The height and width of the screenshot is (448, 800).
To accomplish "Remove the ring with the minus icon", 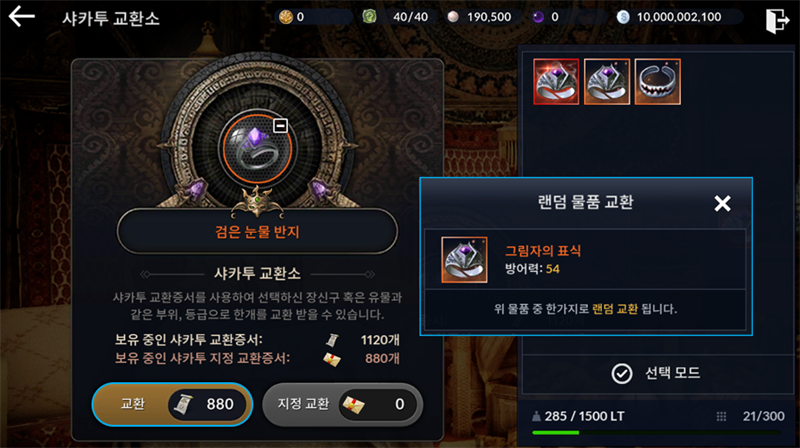I will pyautogui.click(x=280, y=126).
